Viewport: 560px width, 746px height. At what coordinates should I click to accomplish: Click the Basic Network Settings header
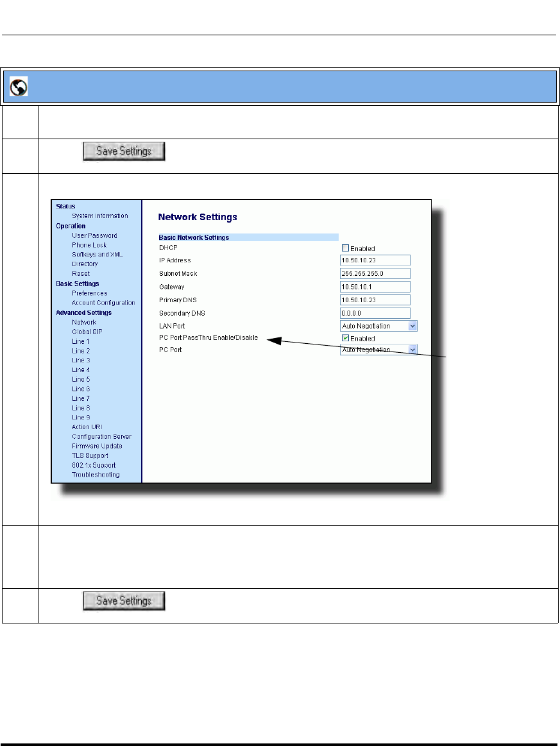tap(194, 237)
